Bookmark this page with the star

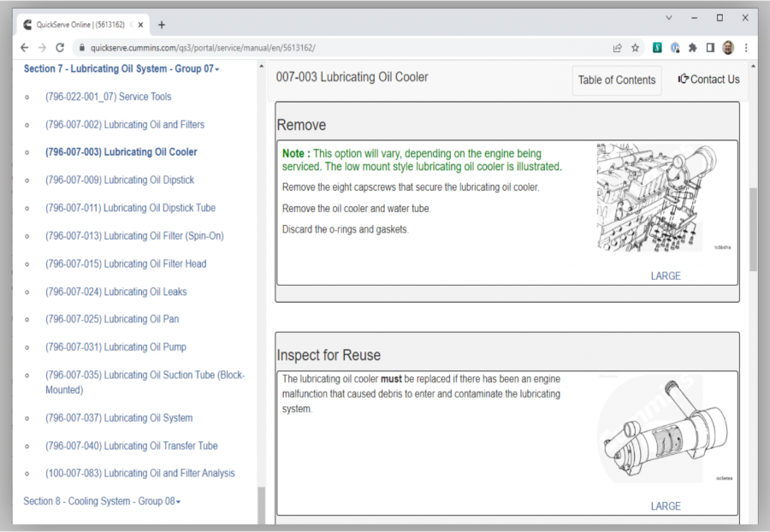pos(635,48)
